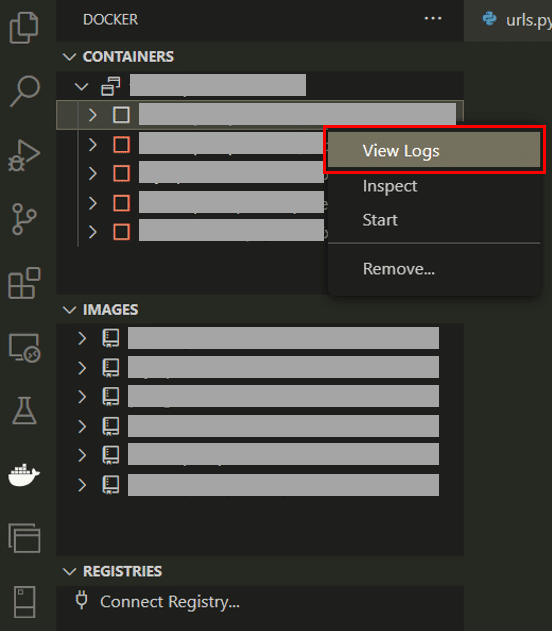The height and width of the screenshot is (631, 552).
Task: Collapse the CONTAINERS section
Action: [x=70, y=57]
